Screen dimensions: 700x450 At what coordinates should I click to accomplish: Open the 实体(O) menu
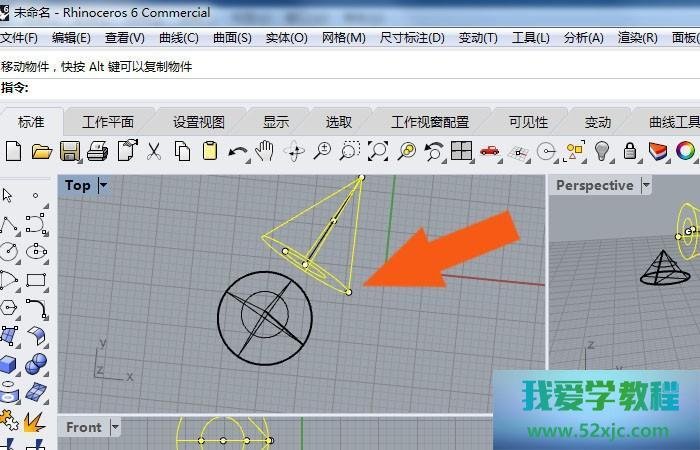[286, 38]
